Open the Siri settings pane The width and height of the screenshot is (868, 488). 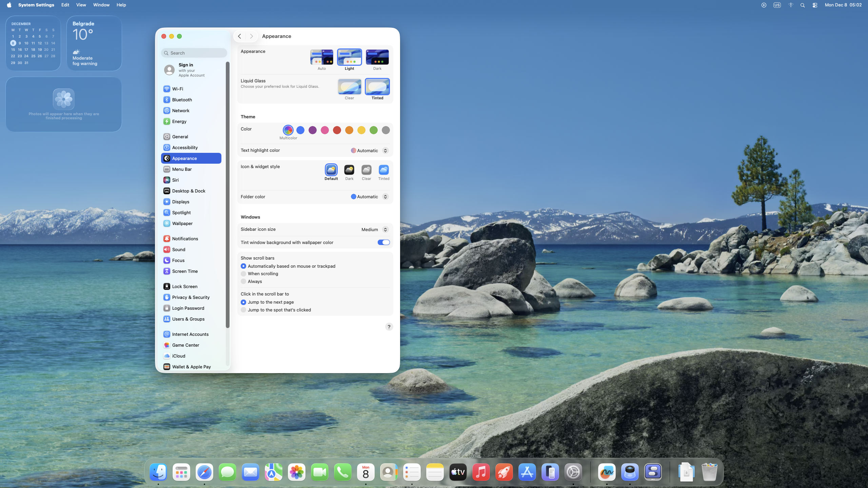(175, 180)
